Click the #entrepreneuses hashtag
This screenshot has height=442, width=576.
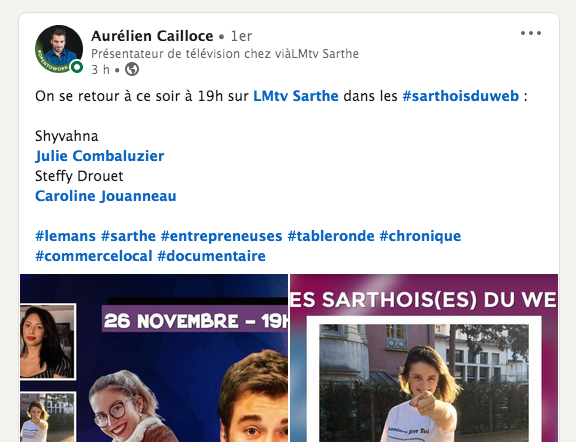click(x=222, y=236)
